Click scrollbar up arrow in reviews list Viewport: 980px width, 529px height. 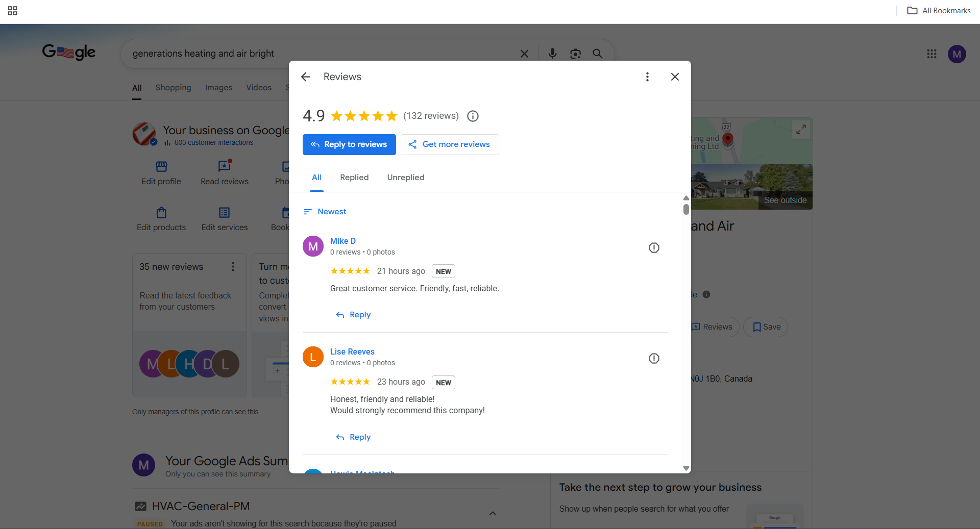(x=686, y=198)
